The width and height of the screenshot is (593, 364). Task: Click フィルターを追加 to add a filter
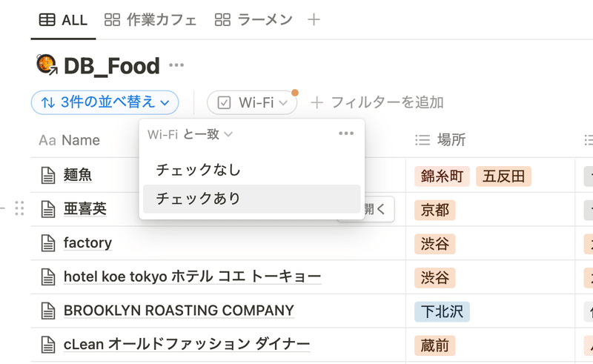pyautogui.click(x=377, y=102)
